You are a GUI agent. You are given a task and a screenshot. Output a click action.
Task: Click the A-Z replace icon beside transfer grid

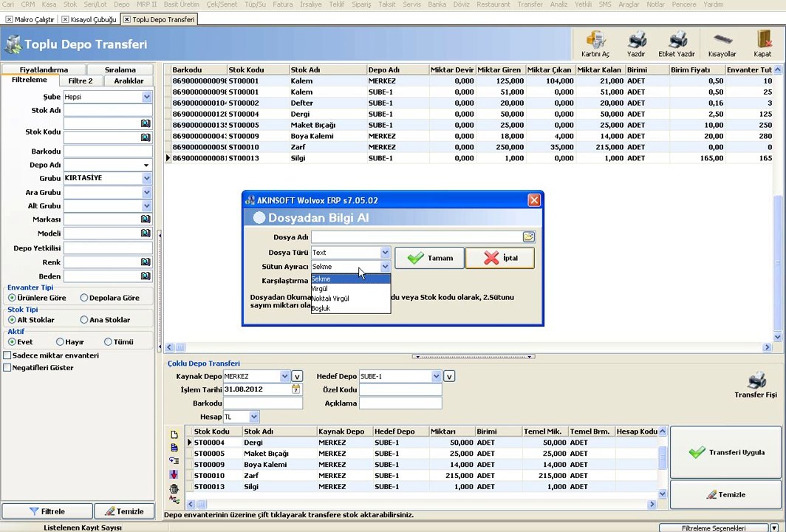point(174,500)
